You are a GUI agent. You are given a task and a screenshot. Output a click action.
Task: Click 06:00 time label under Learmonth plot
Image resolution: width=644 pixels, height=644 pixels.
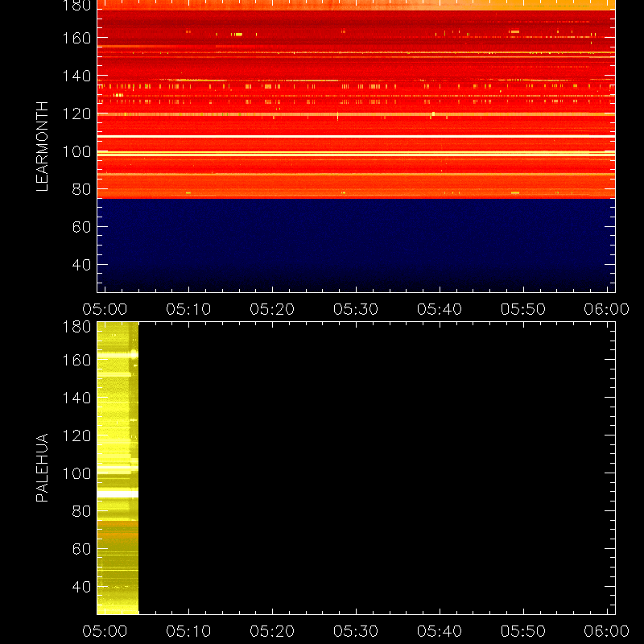(607, 309)
